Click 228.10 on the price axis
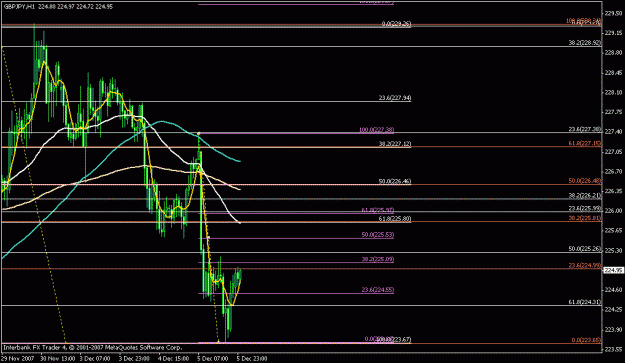 click(613, 92)
